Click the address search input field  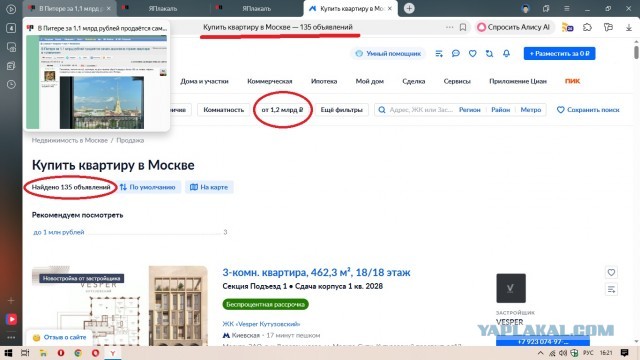[x=420, y=110]
